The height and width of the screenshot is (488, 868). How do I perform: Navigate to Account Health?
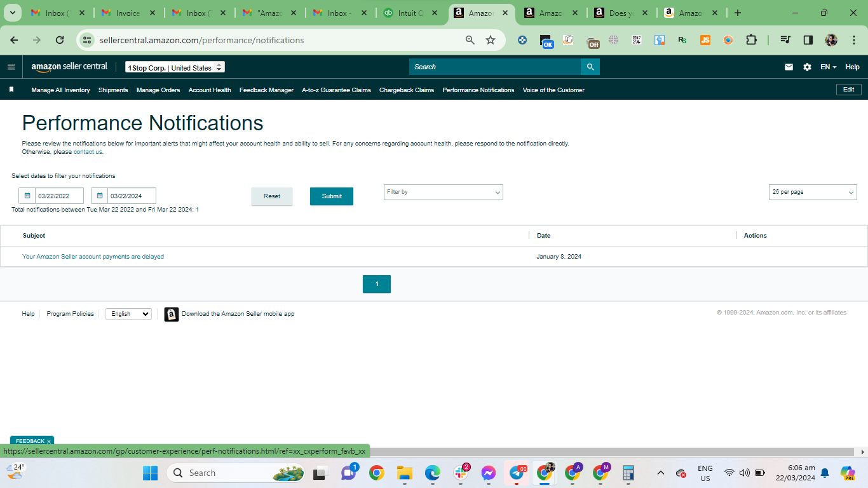click(x=210, y=90)
